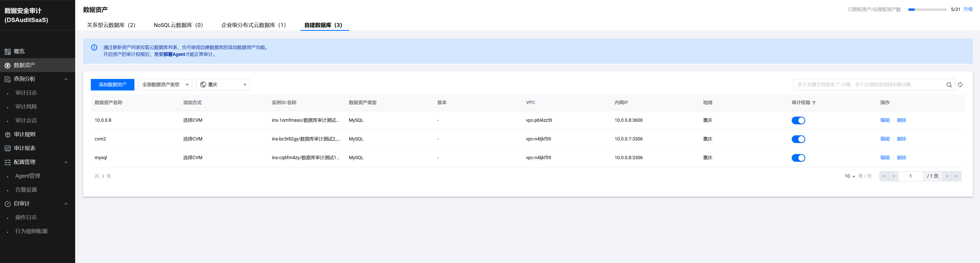The image size is (980, 263).
Task: Jump to last page arrow
Action: pos(956,176)
